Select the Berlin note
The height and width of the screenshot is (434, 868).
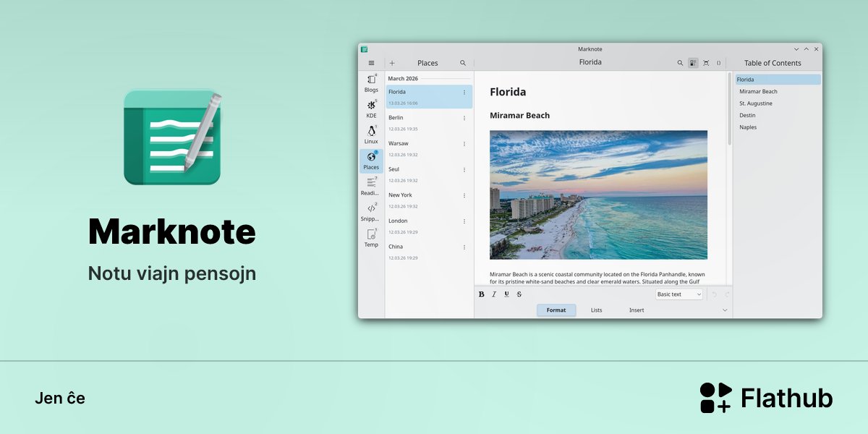pyautogui.click(x=429, y=123)
